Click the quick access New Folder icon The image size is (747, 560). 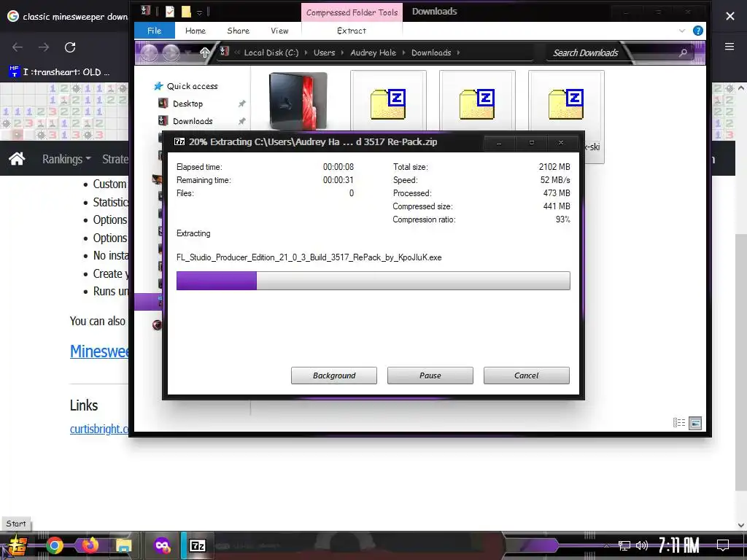pos(186,11)
